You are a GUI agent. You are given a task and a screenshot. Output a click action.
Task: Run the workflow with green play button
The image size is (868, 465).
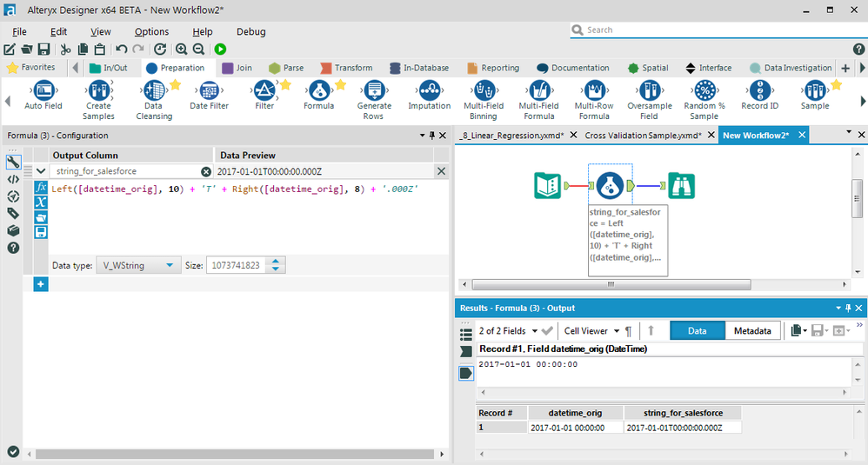(x=220, y=50)
